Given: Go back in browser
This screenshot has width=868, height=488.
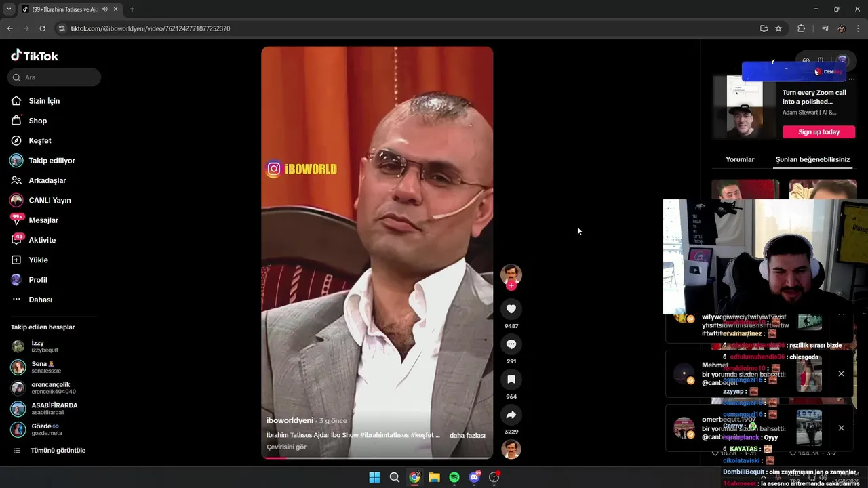Looking at the screenshot, I should coord(9,28).
